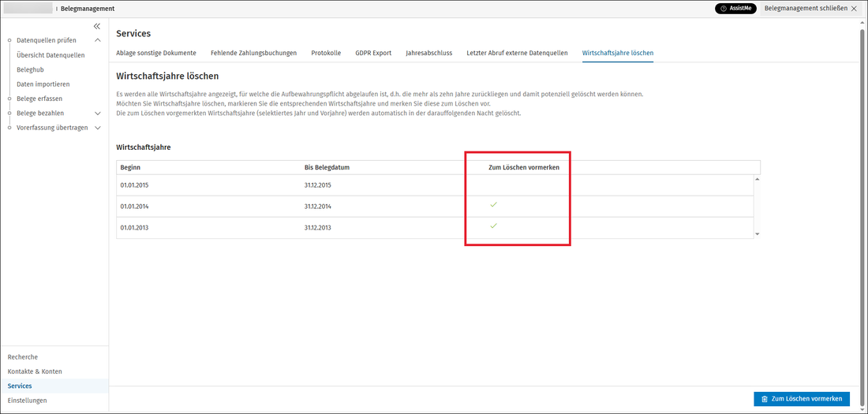Open Kontakte & Konten
The height and width of the screenshot is (414, 868).
point(35,371)
